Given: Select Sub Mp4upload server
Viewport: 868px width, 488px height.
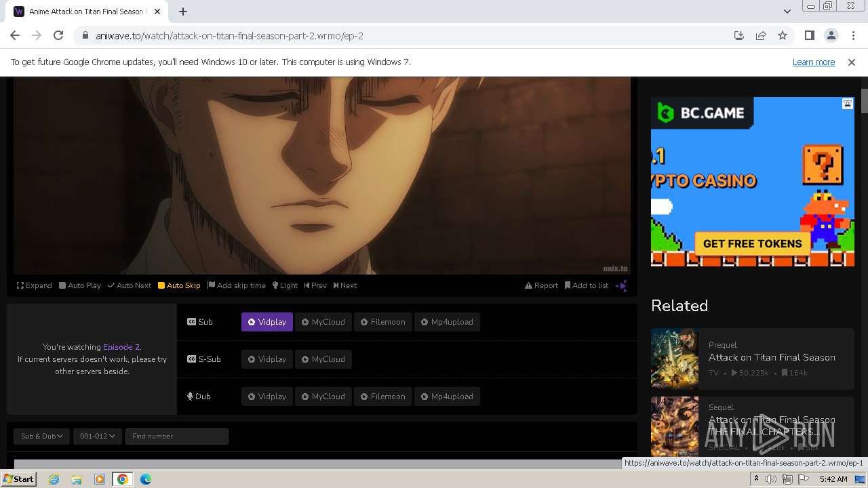Looking at the screenshot, I should 448,322.
